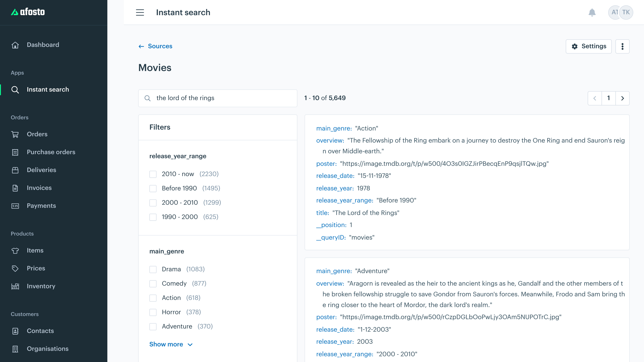Click the main_genre filter heading
The height and width of the screenshot is (362, 644).
coord(167,251)
